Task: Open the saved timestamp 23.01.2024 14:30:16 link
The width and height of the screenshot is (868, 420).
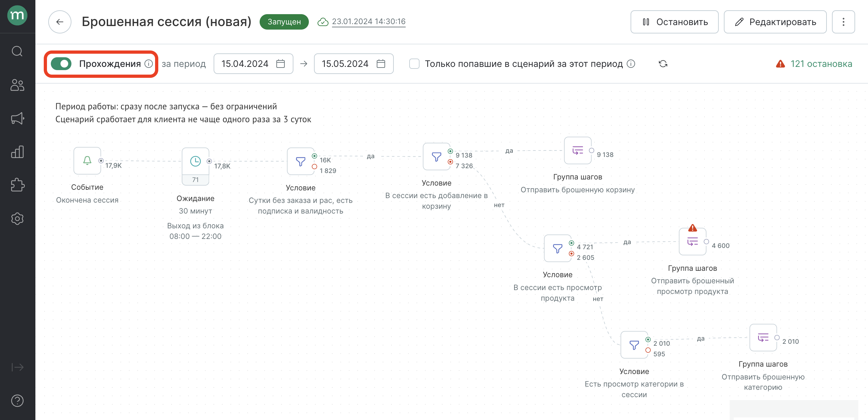Action: pos(369,22)
